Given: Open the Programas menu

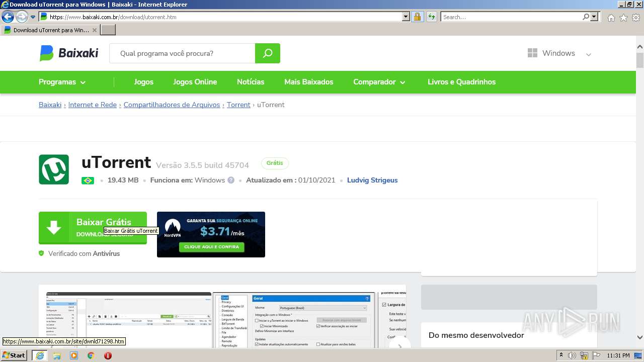Looking at the screenshot, I should [x=62, y=82].
